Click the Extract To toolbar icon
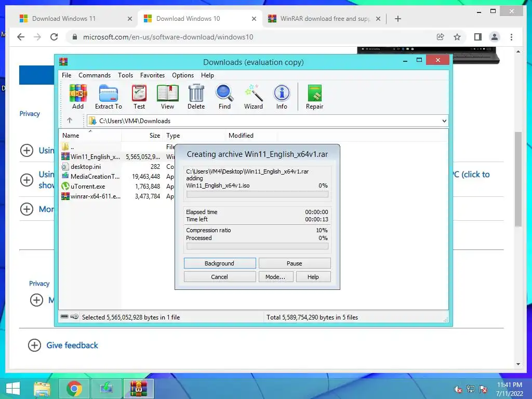Viewport: 532px width, 399px height. pyautogui.click(x=108, y=97)
